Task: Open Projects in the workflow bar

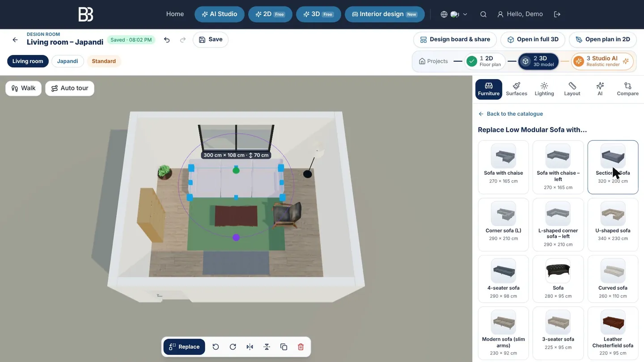Action: (x=433, y=61)
